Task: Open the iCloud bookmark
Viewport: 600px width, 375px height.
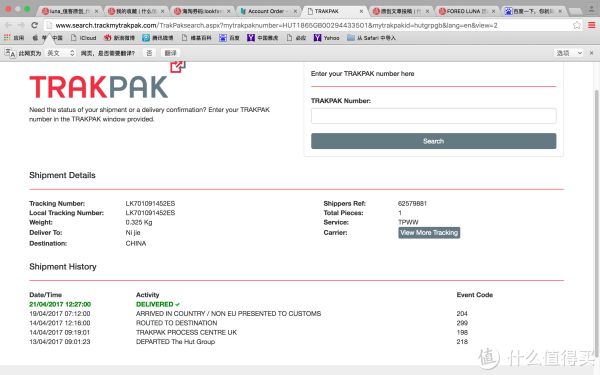Action: (x=83, y=38)
